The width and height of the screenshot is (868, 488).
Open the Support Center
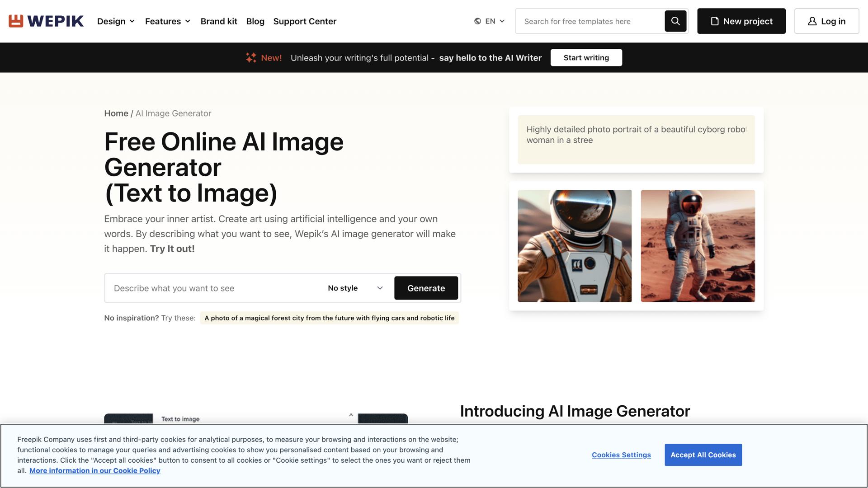tap(305, 21)
